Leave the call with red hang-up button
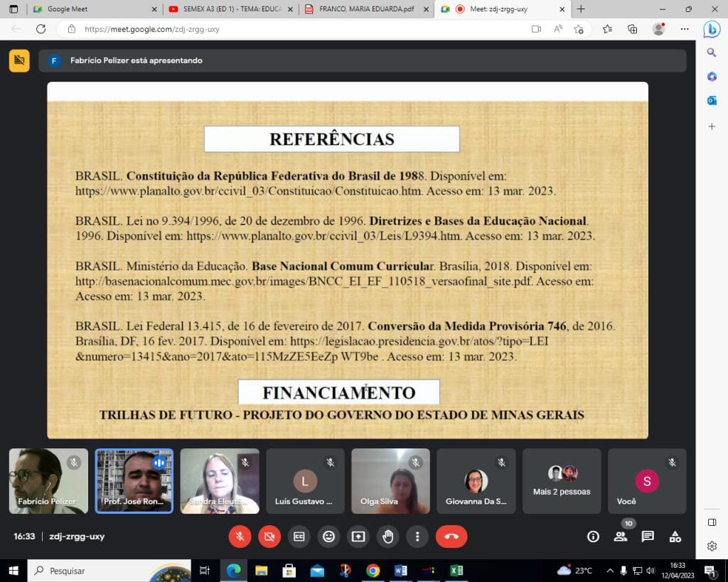The height and width of the screenshot is (582, 728). 451,537
